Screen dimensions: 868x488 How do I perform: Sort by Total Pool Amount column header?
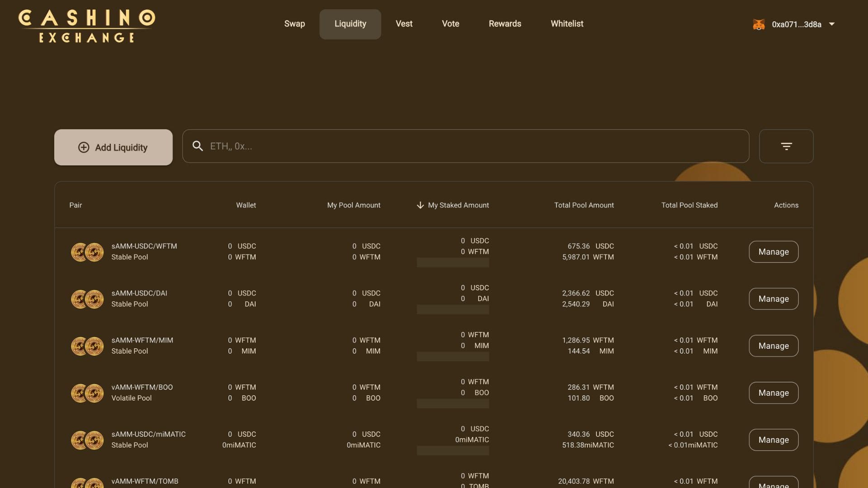pos(584,205)
